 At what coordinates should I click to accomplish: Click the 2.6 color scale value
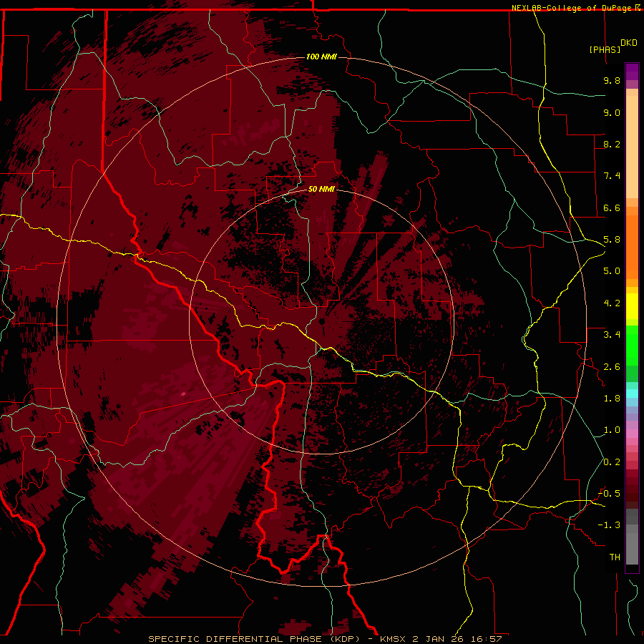pyautogui.click(x=612, y=367)
